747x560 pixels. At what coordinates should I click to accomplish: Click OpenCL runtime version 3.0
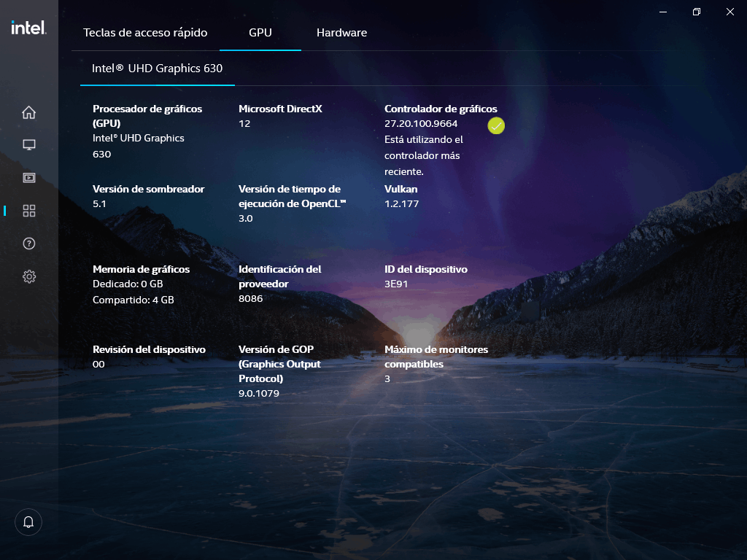[245, 219]
